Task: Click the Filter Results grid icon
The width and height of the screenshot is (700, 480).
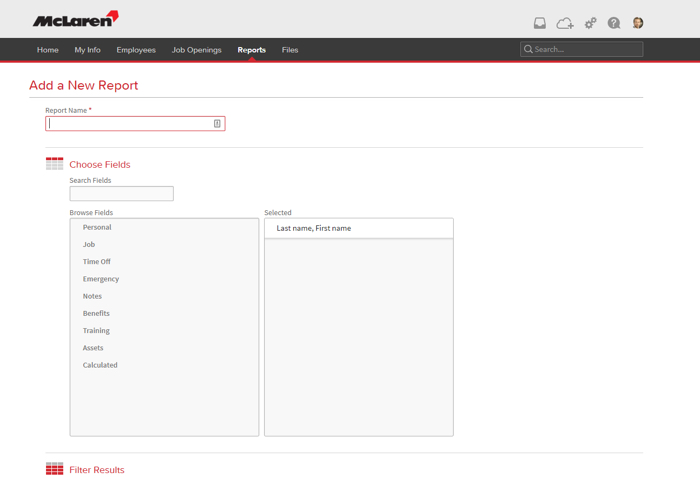Action: point(54,469)
